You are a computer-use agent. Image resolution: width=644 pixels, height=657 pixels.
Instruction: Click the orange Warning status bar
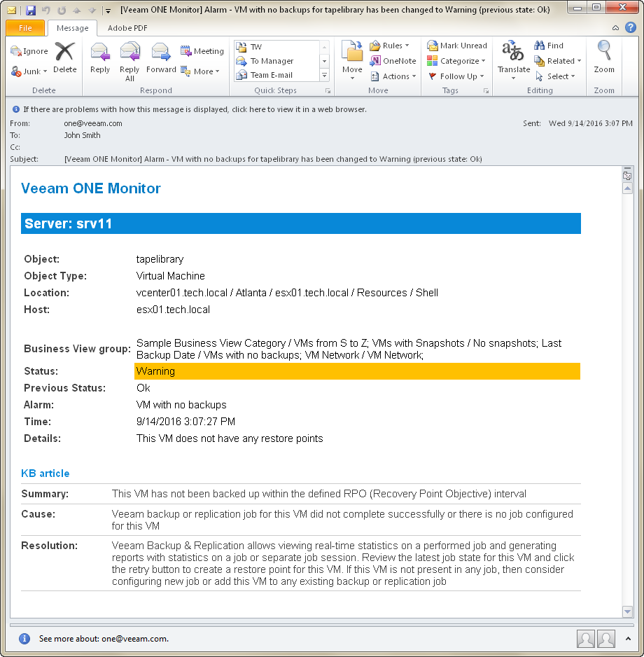tap(357, 371)
